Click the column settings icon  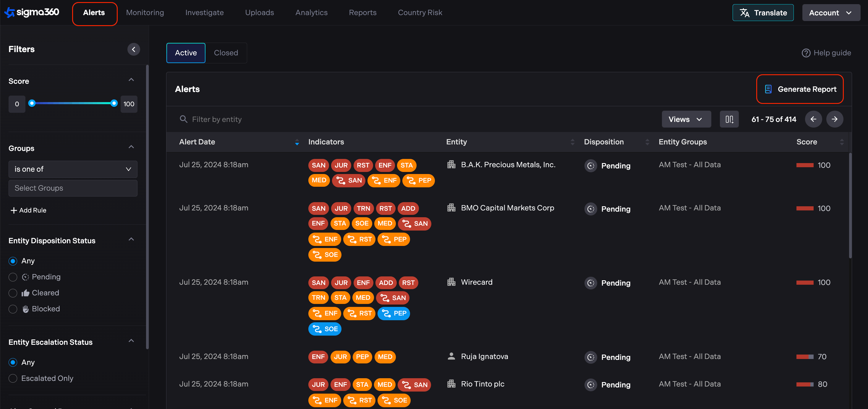(729, 119)
